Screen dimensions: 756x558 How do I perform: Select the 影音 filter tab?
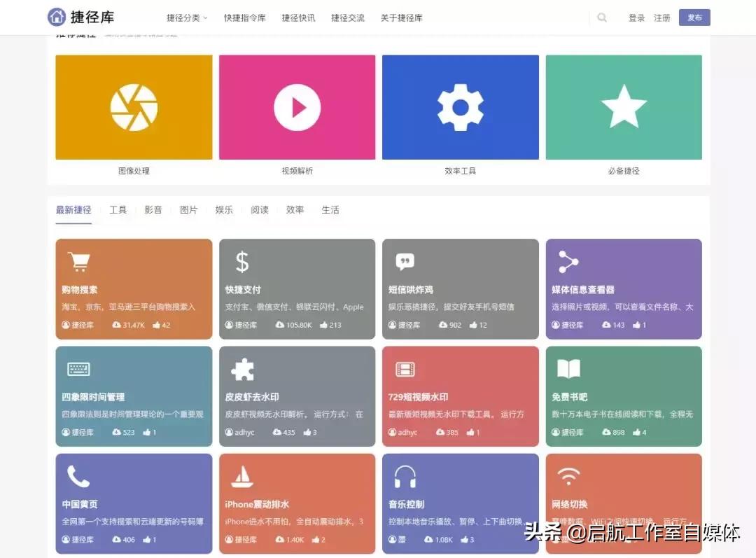pos(153,209)
